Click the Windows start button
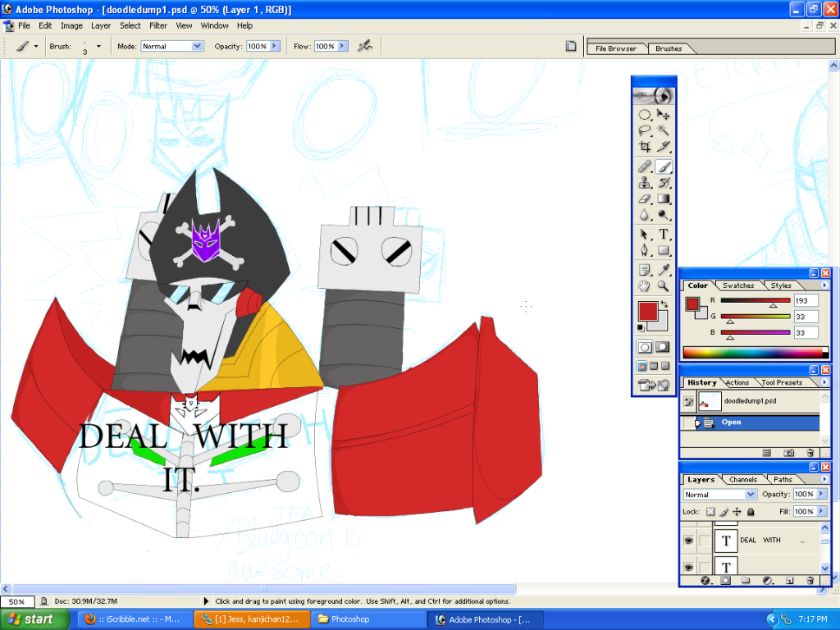The image size is (840, 630). click(x=34, y=619)
